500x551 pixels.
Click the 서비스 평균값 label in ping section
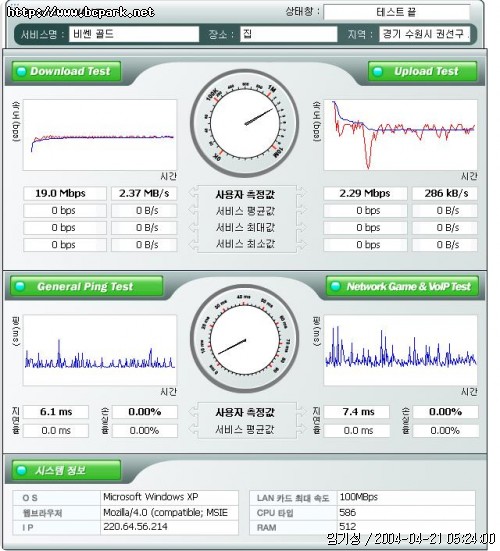click(245, 429)
